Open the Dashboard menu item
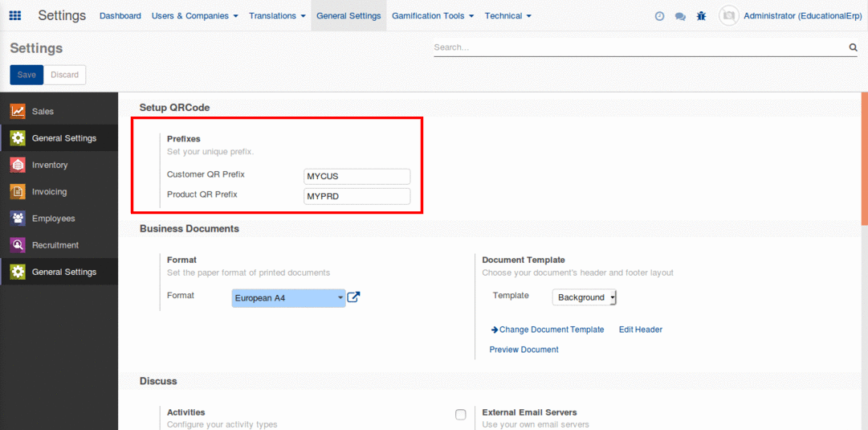Screen dimensions: 868x430 120,16
